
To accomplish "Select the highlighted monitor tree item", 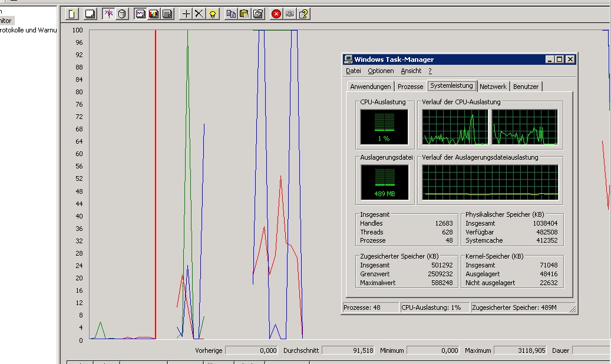I will [6, 21].
